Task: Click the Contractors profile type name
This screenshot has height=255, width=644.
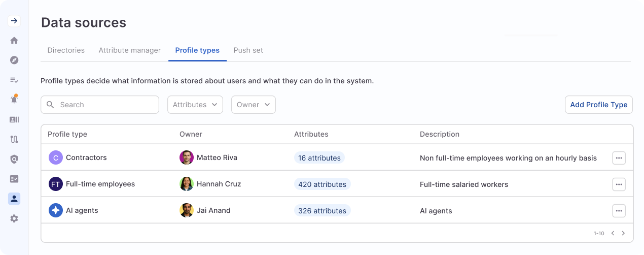Action: point(86,157)
